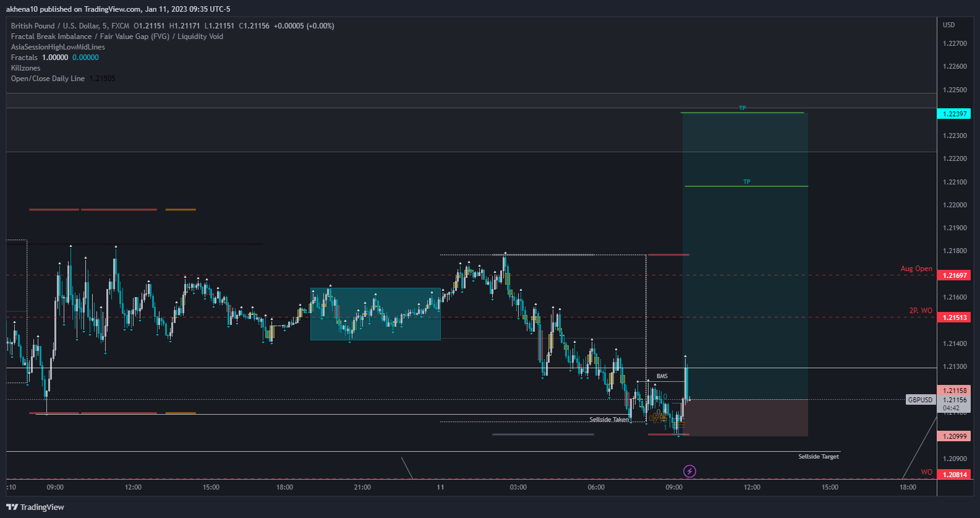Screen dimensions: 980x518
Task: Click the Open/Close Daily Line indicator label
Action: (48, 79)
